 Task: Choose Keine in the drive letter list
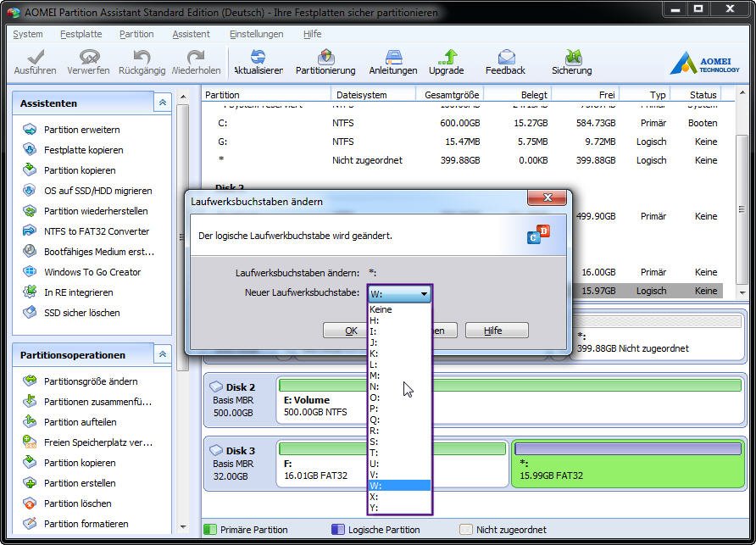[399, 309]
